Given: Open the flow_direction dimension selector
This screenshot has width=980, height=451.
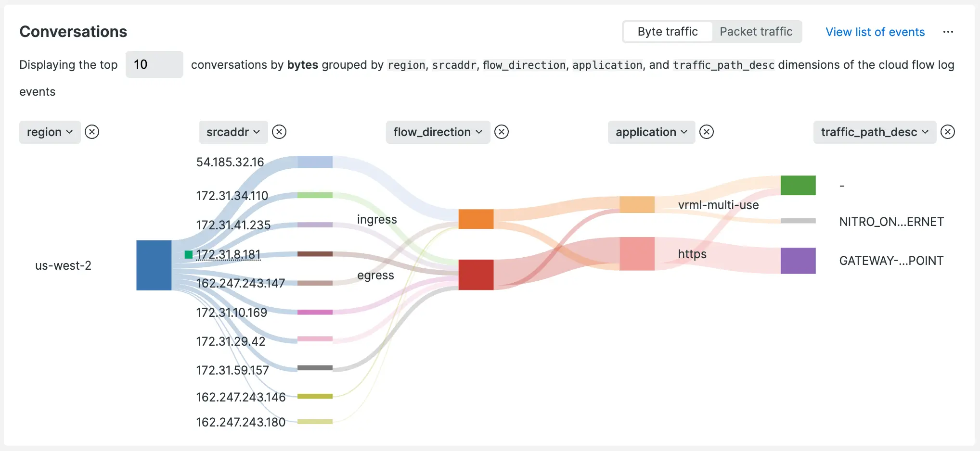Looking at the screenshot, I should pyautogui.click(x=438, y=132).
